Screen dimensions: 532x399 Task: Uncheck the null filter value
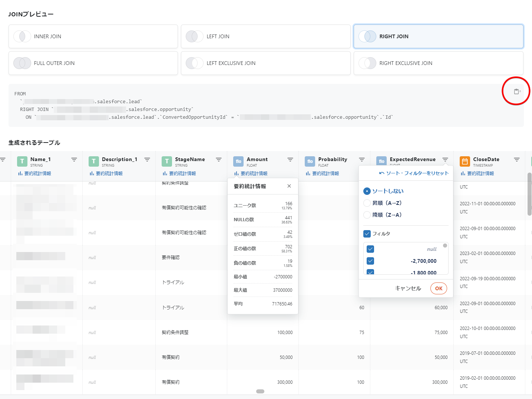[x=370, y=249]
